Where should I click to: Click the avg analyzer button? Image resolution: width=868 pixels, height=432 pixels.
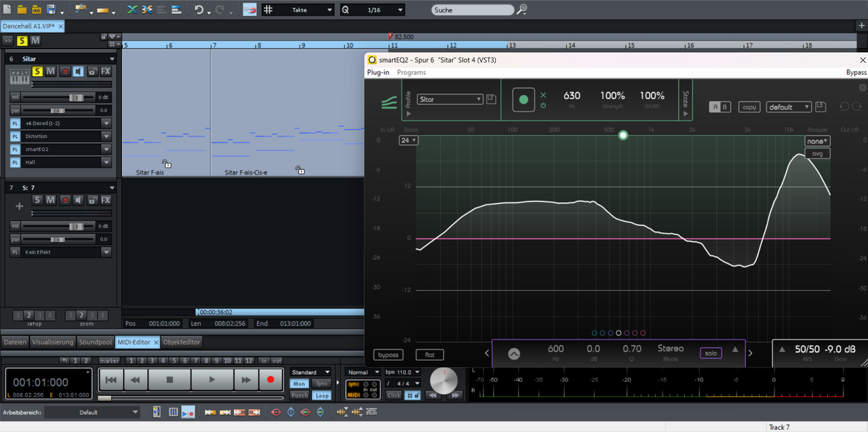(817, 154)
